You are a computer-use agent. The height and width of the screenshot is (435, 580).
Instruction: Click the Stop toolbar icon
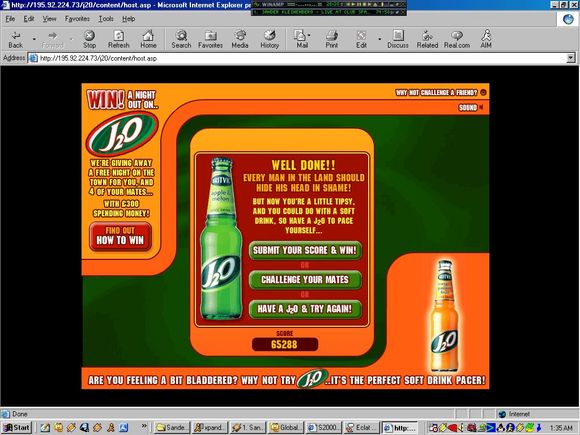tap(89, 39)
